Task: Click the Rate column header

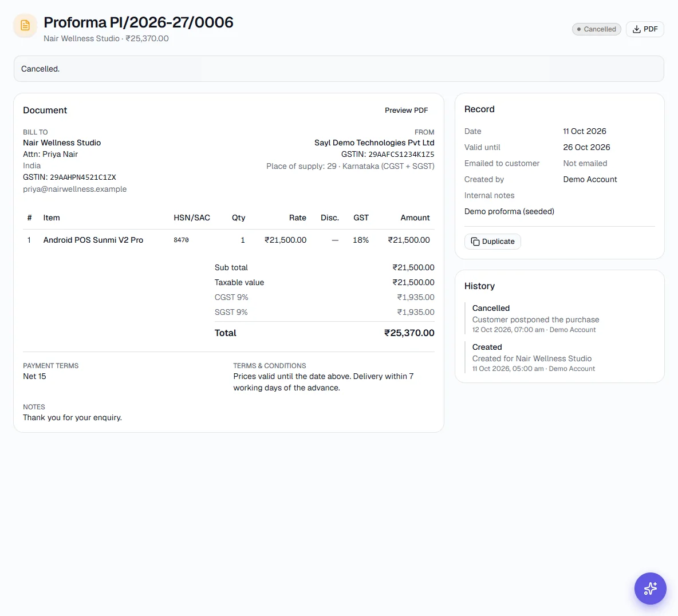Action: pyautogui.click(x=298, y=218)
